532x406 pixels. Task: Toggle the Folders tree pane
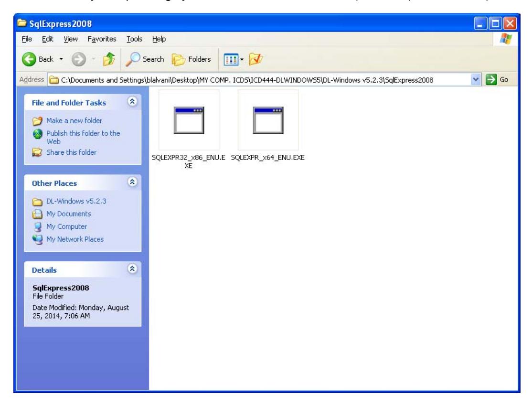tap(192, 59)
